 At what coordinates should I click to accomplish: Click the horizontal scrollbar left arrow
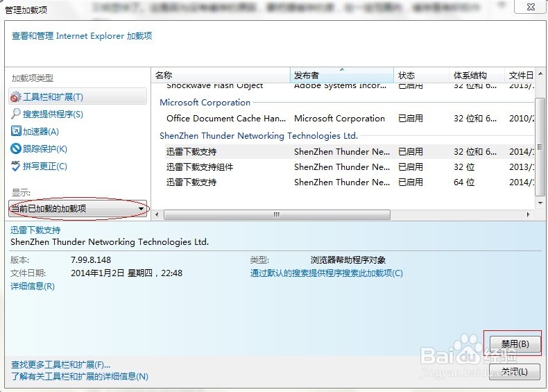pos(157,214)
